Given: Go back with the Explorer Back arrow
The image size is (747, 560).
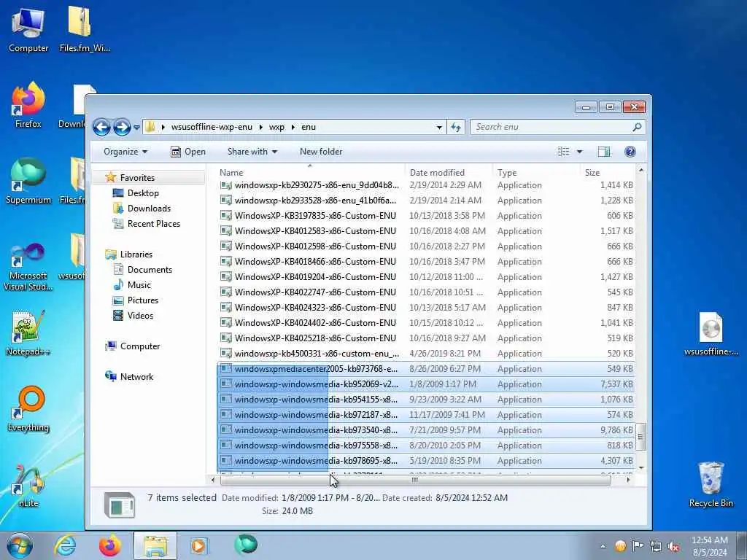Looking at the screenshot, I should (x=101, y=127).
